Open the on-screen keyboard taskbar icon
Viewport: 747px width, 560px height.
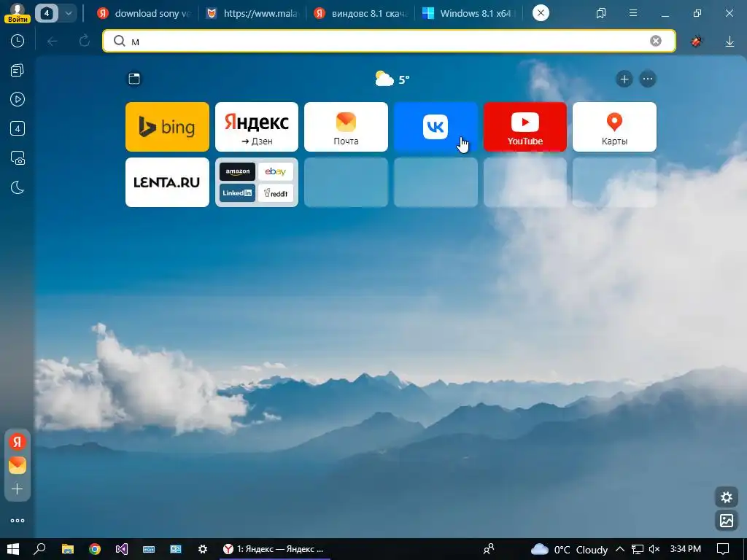point(149,549)
